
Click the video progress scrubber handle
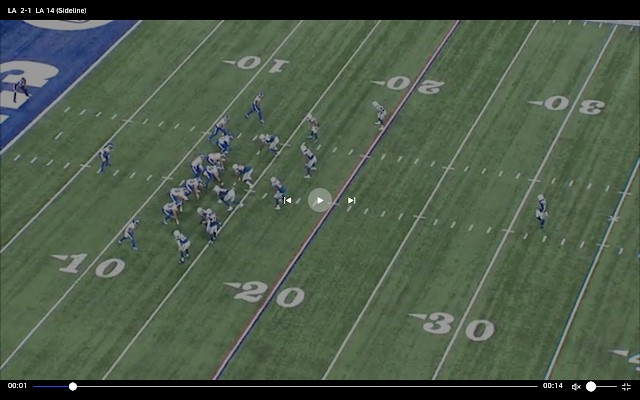(73, 387)
